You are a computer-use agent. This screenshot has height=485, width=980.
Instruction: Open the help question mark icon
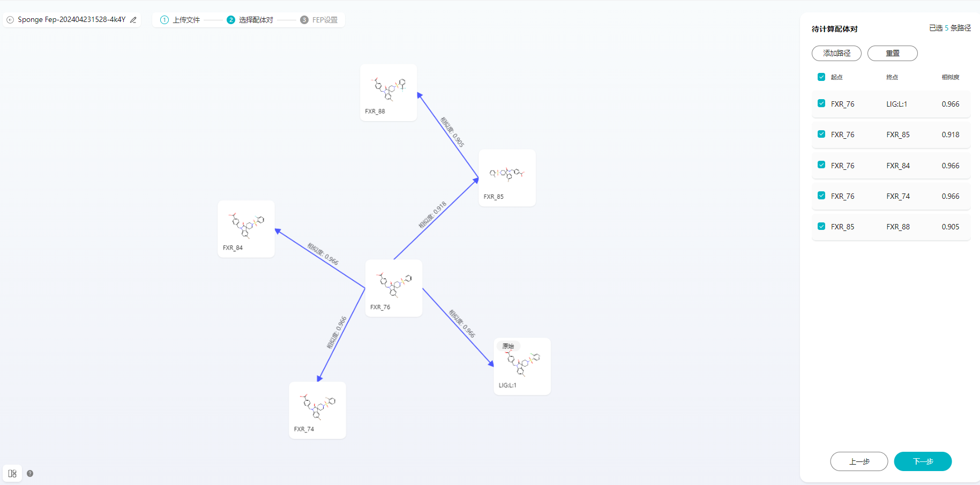click(30, 473)
